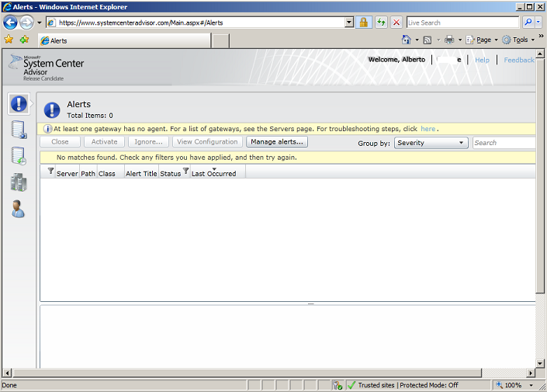Click the browser Back arrow
The width and height of the screenshot is (547, 392).
click(10, 23)
